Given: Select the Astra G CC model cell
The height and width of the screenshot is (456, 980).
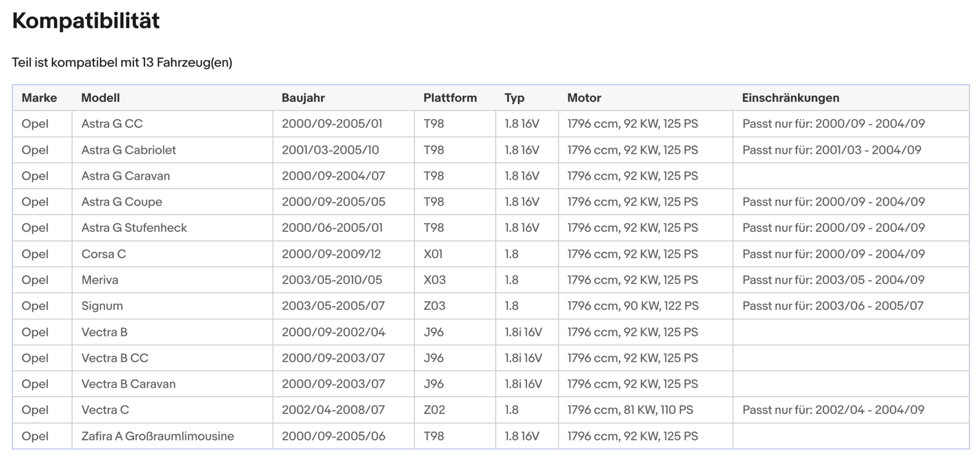Looking at the screenshot, I should (x=112, y=124).
